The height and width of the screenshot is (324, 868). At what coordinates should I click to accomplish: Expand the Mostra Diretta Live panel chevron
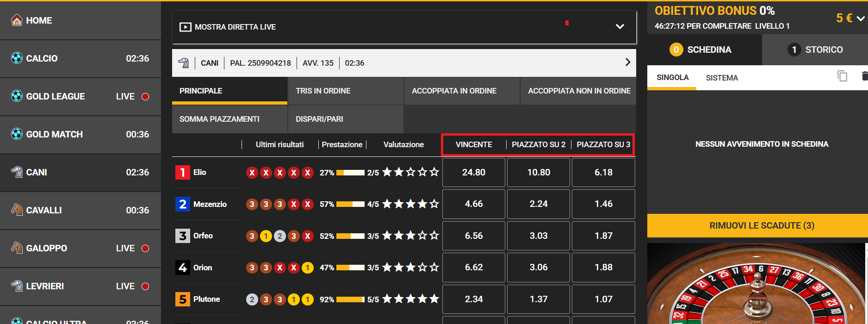620,26
